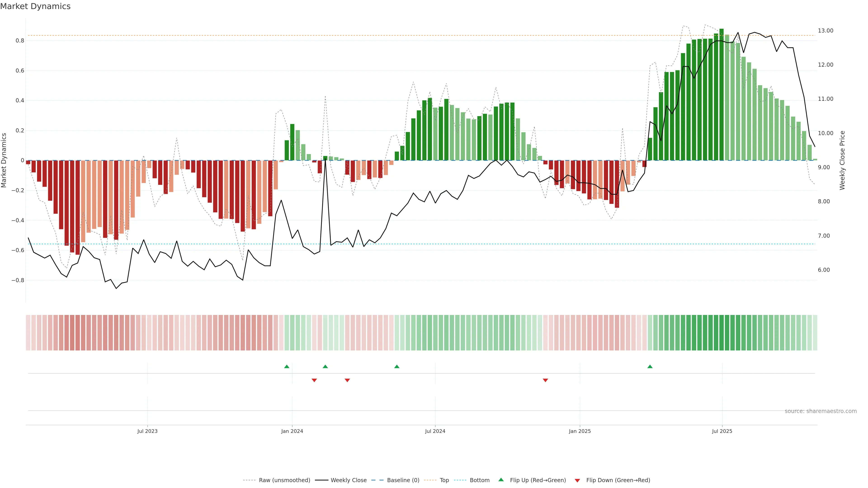Viewport: 868px width, 488px height.
Task: Click the red triangle icon in the legend
Action: [577, 480]
